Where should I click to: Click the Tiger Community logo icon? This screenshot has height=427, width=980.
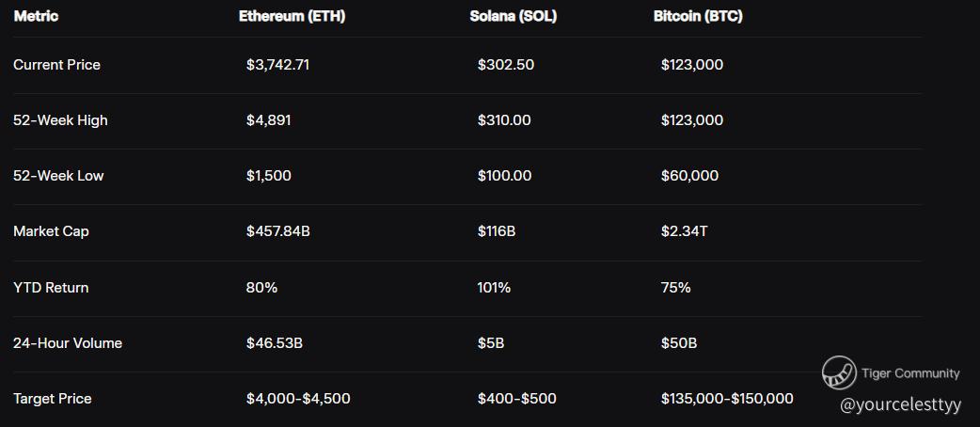point(839,373)
